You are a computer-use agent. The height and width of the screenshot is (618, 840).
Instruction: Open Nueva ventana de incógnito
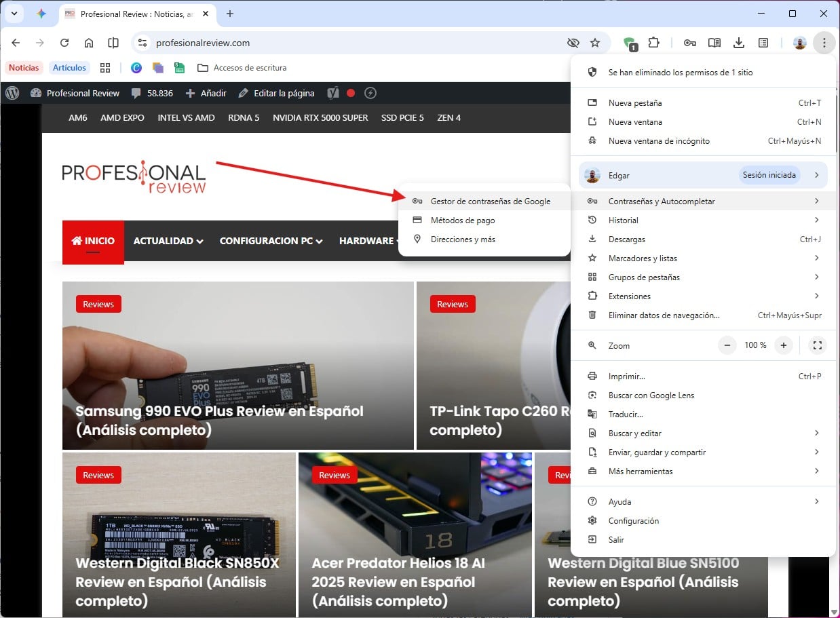704,141
